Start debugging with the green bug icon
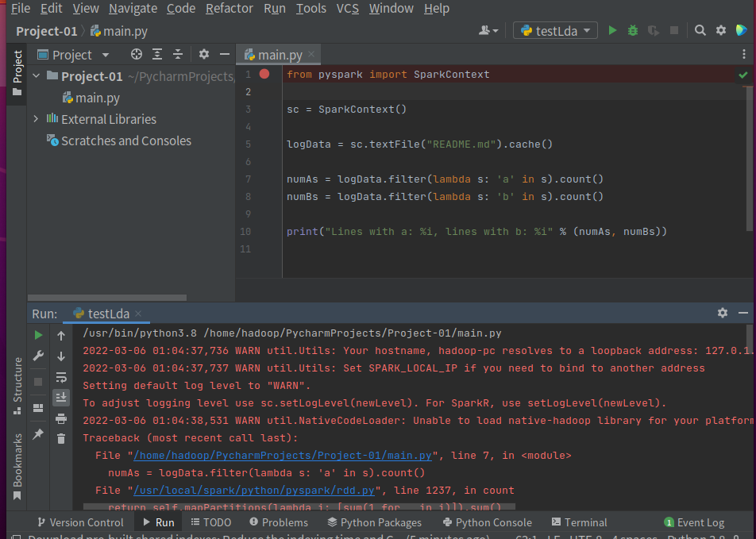Screen dimensions: 756x539 633,30
